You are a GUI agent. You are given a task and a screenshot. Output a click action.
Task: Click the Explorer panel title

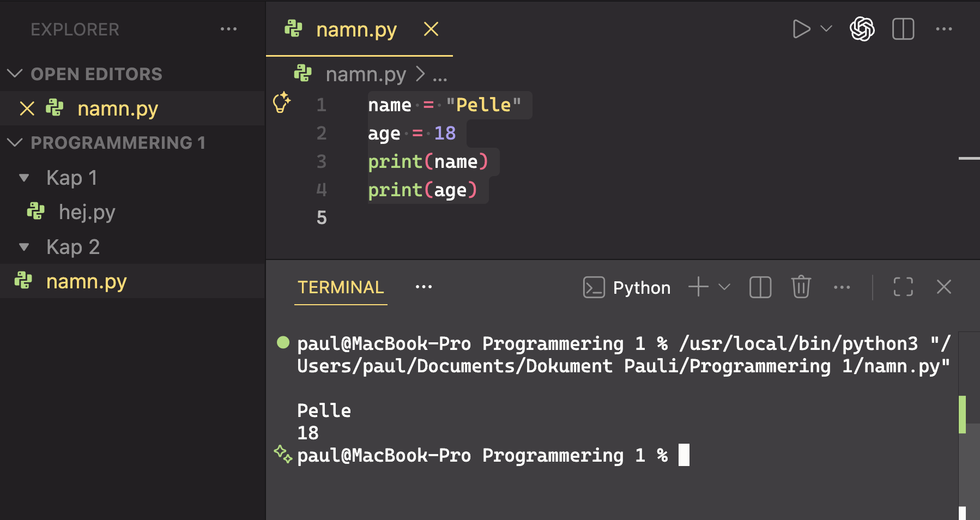75,29
